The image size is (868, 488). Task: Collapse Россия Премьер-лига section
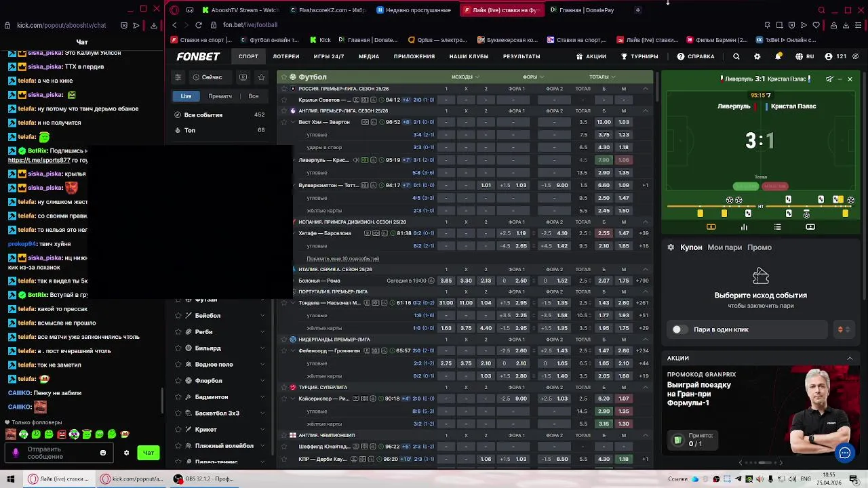coord(646,89)
